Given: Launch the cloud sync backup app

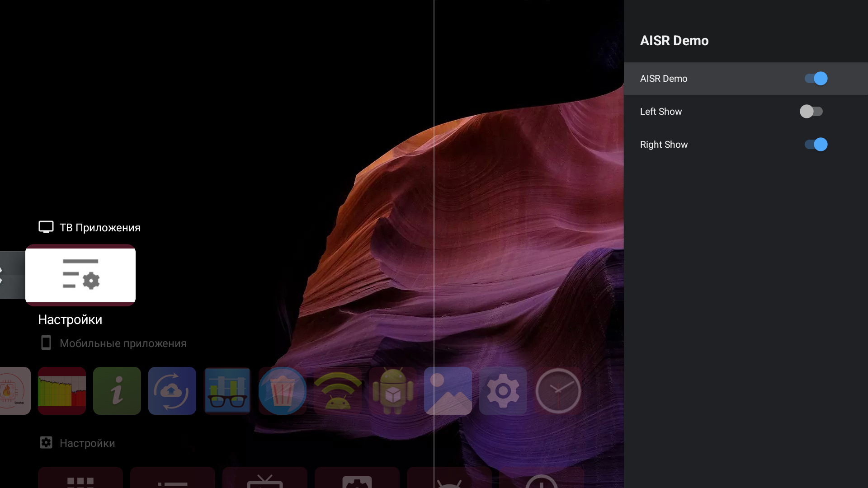Looking at the screenshot, I should click(x=172, y=391).
